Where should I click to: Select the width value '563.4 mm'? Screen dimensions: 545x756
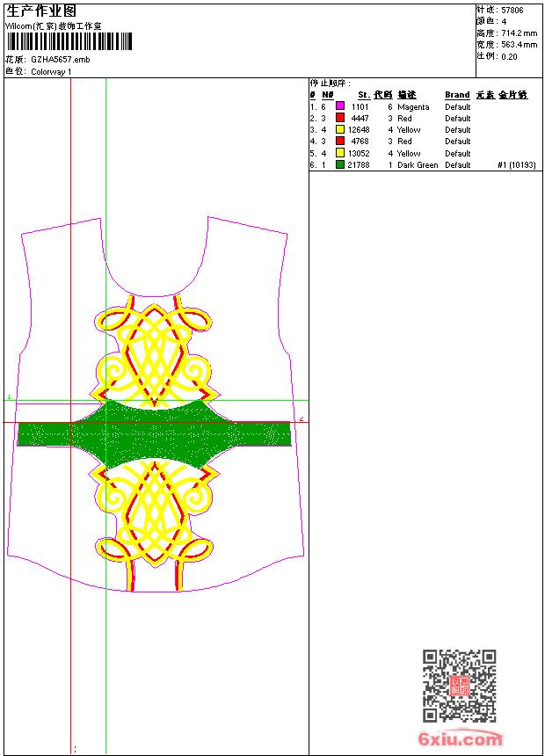tap(519, 45)
